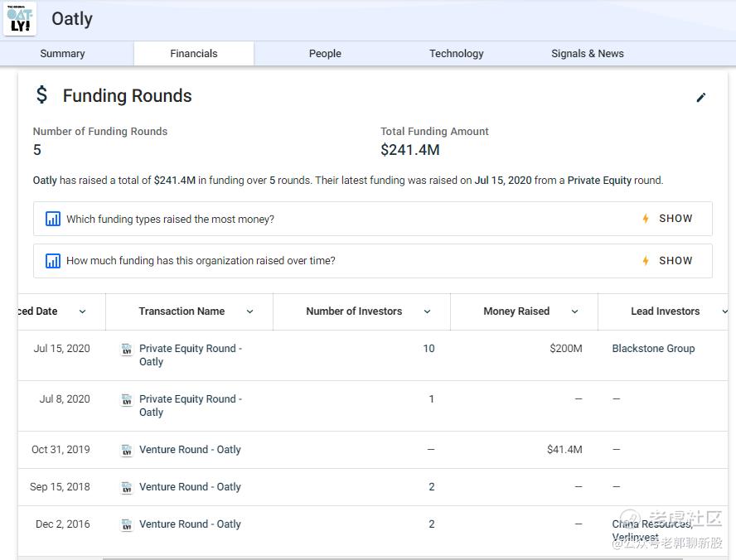This screenshot has height=560, width=736.
Task: Click the Blackstone Group lead investor link
Action: tap(653, 349)
